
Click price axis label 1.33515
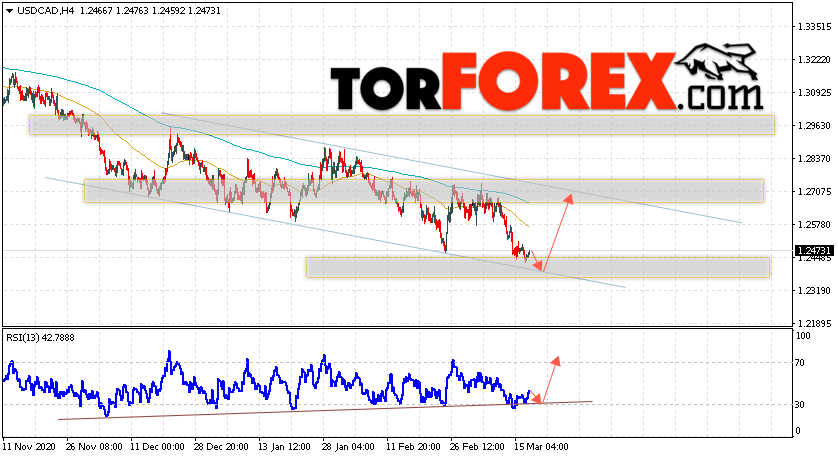(814, 27)
